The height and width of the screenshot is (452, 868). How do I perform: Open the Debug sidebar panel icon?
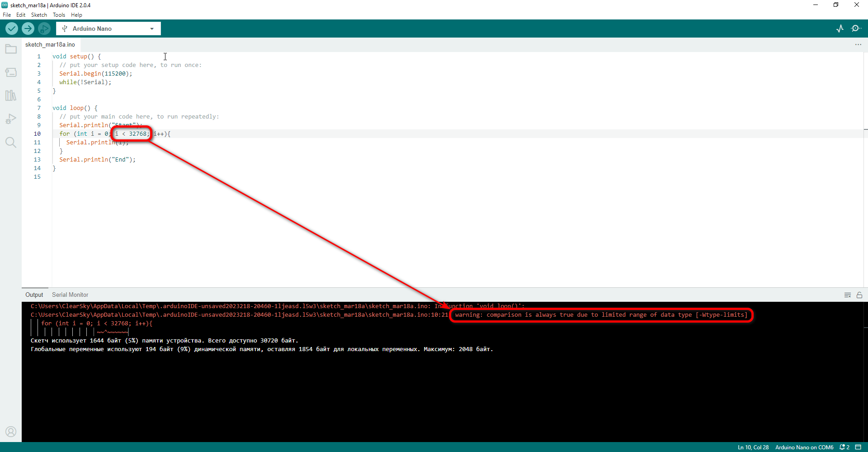pyautogui.click(x=11, y=119)
